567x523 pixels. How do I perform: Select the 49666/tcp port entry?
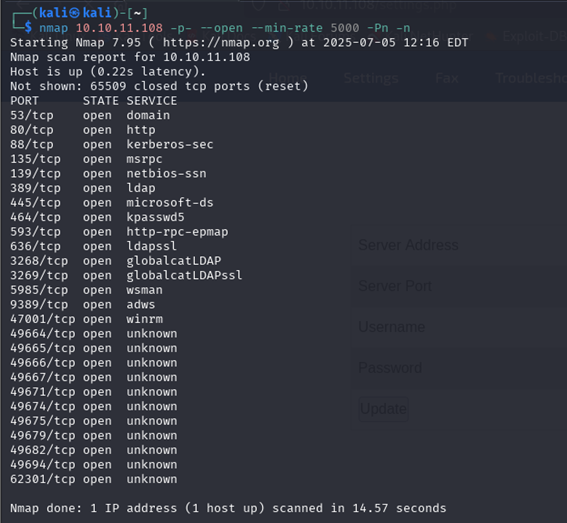(43, 363)
